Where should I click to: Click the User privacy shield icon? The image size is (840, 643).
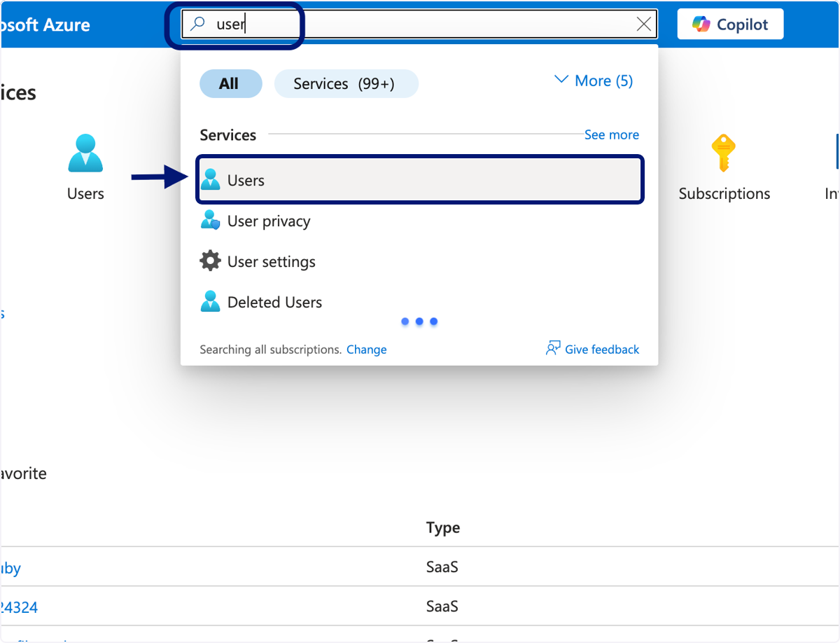click(210, 221)
